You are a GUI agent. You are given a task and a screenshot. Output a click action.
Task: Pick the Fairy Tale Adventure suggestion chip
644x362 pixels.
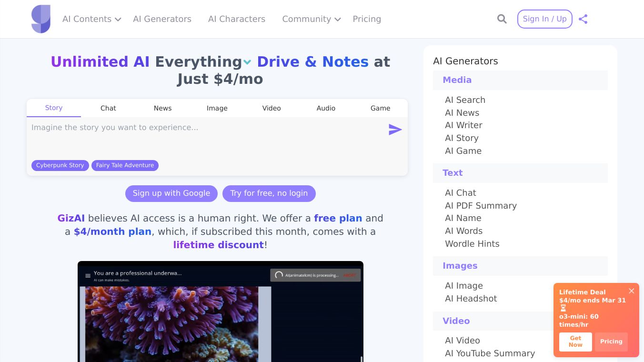[x=125, y=165]
